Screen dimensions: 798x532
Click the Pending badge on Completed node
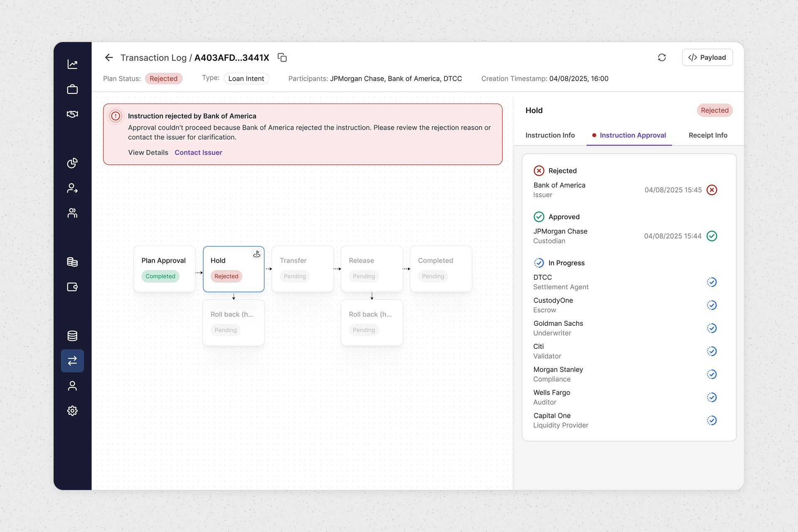[x=433, y=276]
